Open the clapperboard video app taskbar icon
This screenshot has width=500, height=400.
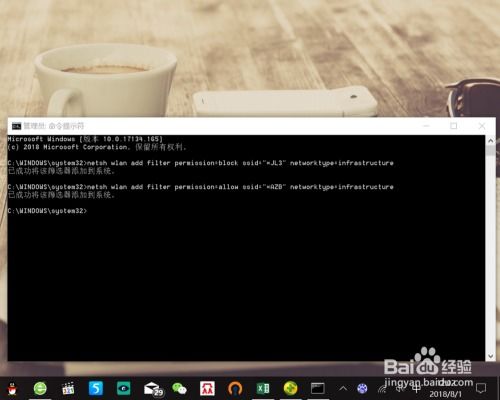[x=68, y=389]
